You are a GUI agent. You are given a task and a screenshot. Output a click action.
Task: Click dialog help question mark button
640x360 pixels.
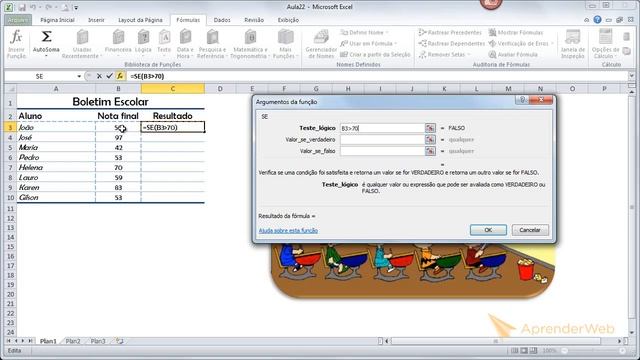[x=522, y=100]
